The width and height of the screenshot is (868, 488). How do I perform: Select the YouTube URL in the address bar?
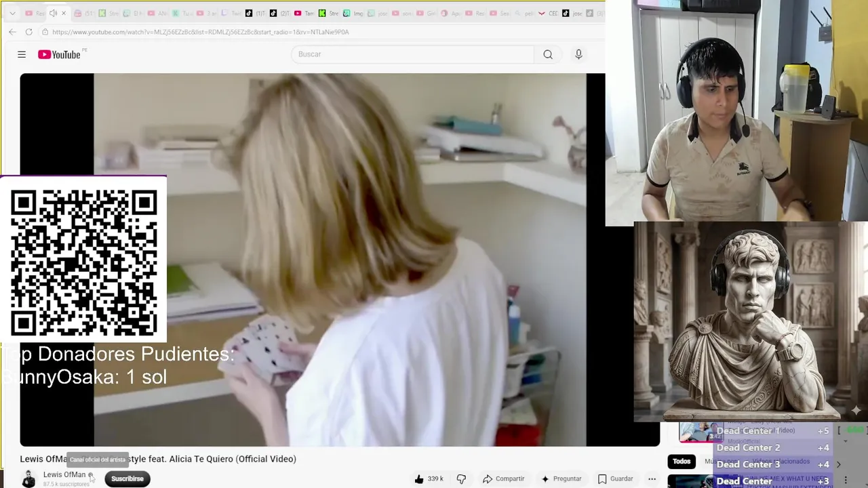pos(201,32)
